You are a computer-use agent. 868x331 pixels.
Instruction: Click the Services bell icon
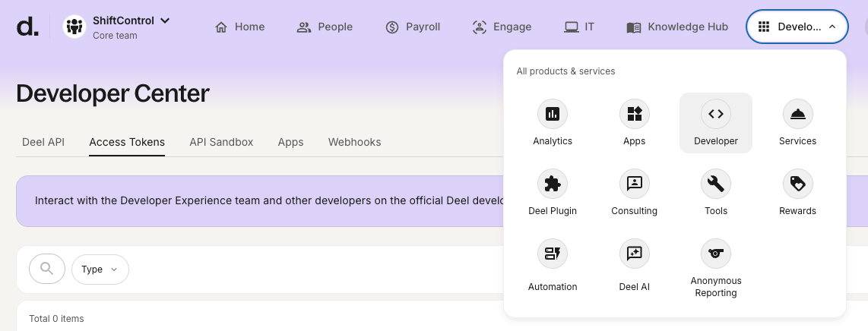(797, 115)
